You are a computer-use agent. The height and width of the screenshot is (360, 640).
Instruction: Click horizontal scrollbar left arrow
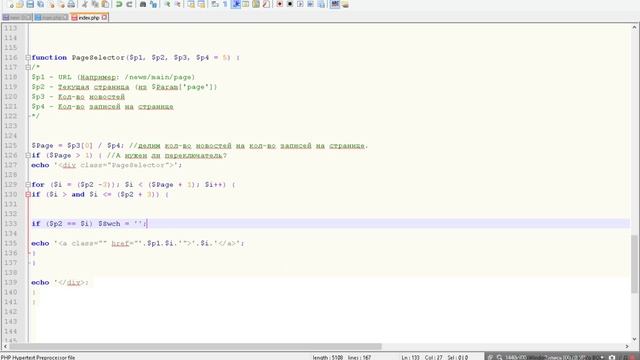click(5, 347)
